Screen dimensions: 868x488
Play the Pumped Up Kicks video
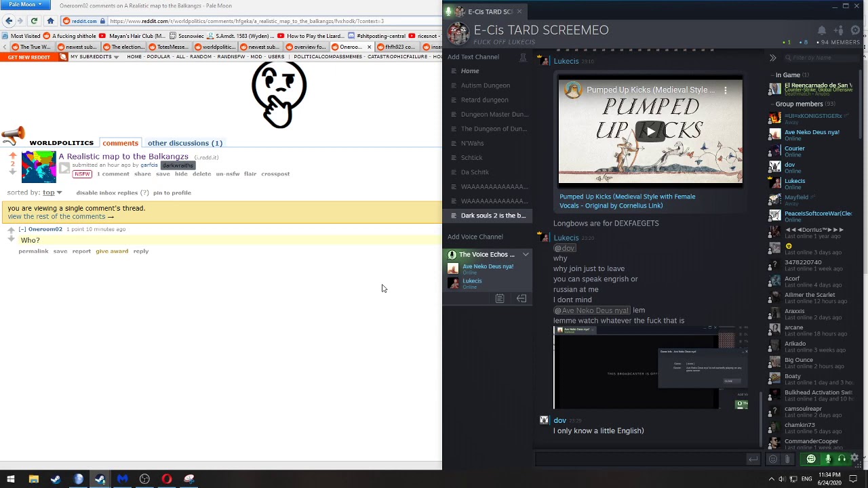650,131
